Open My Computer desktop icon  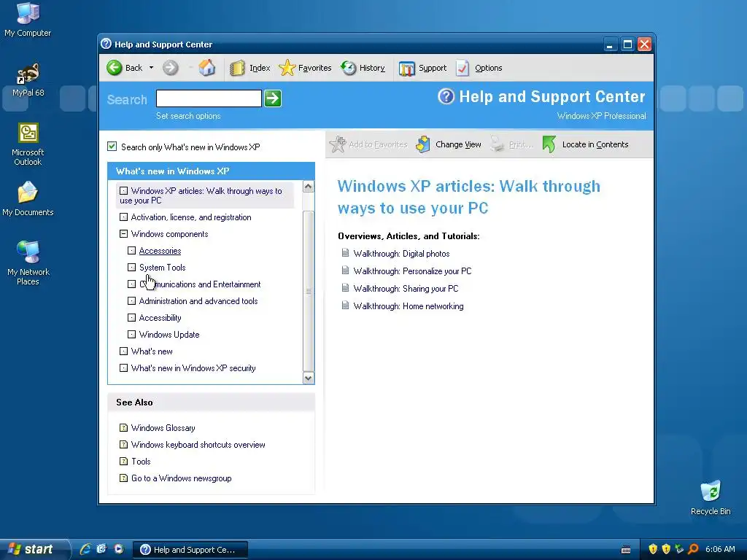click(x=28, y=20)
